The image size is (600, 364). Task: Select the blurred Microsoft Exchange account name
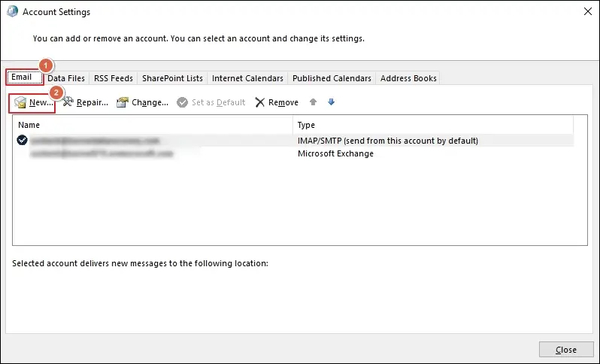tap(102, 154)
